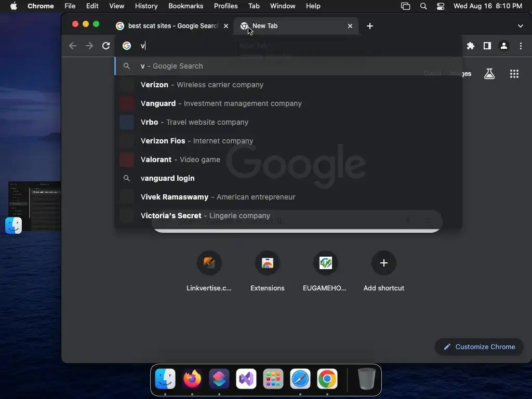This screenshot has height=399, width=532.
Task: Choose Vrbo Travel website suggestion
Action: (288, 122)
